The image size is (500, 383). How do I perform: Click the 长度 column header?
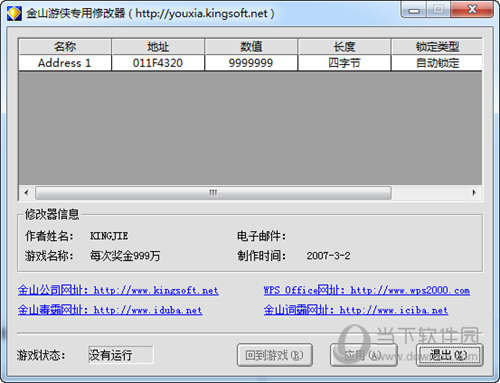coord(344,47)
